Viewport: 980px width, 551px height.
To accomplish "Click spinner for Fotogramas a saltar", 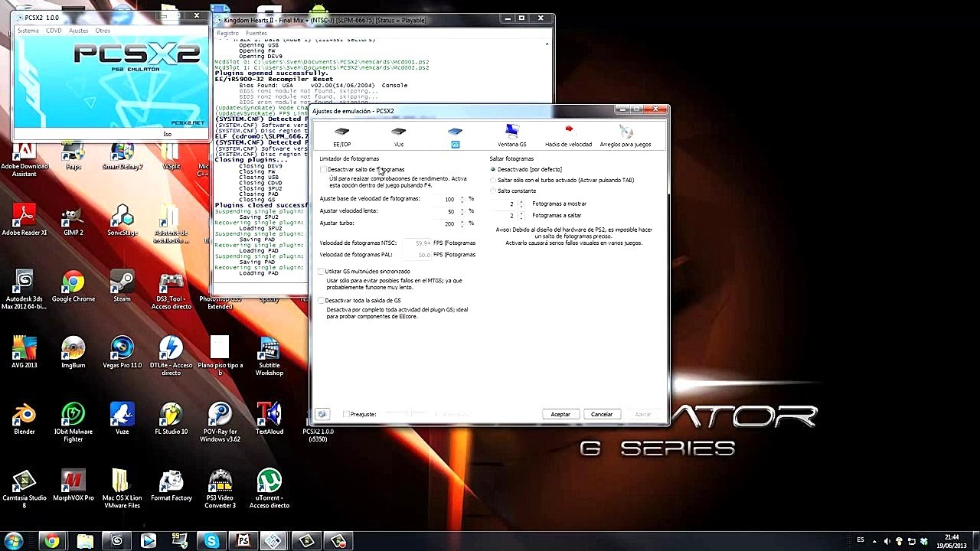I will click(521, 216).
